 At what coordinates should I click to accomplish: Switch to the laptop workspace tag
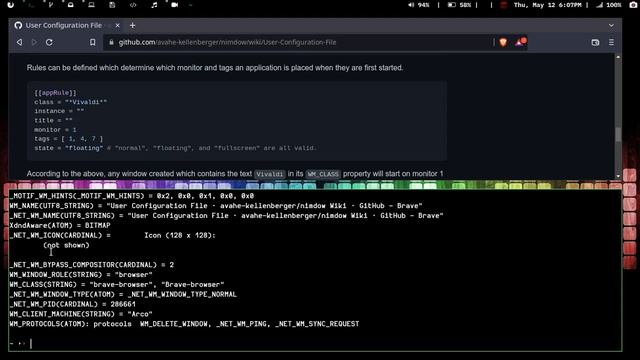(91, 5)
